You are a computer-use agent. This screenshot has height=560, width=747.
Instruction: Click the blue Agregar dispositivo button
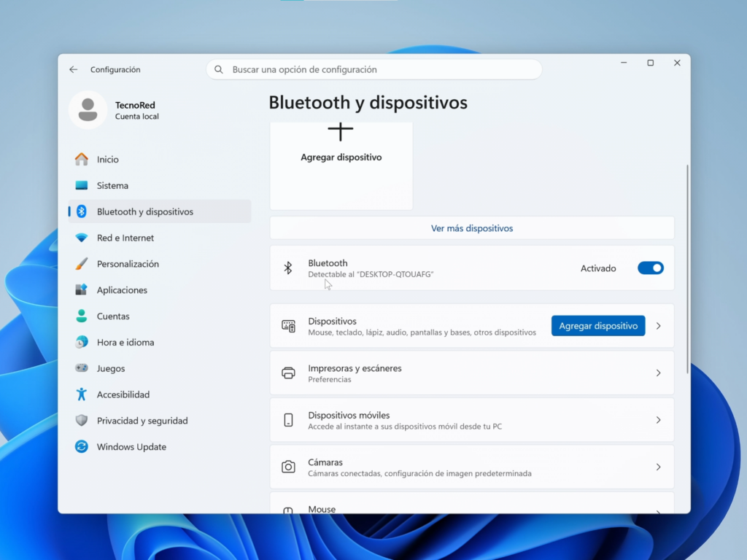pyautogui.click(x=598, y=326)
